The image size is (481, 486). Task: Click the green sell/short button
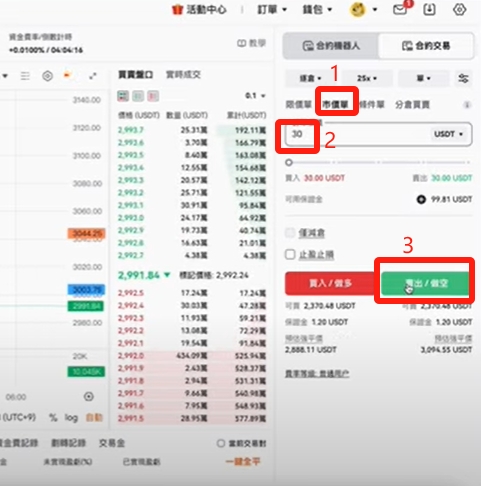tap(425, 283)
